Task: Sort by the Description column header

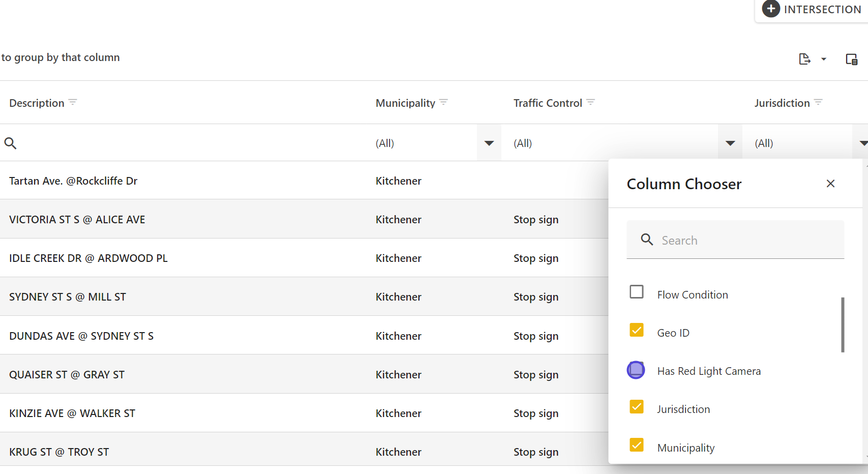Action: [37, 103]
